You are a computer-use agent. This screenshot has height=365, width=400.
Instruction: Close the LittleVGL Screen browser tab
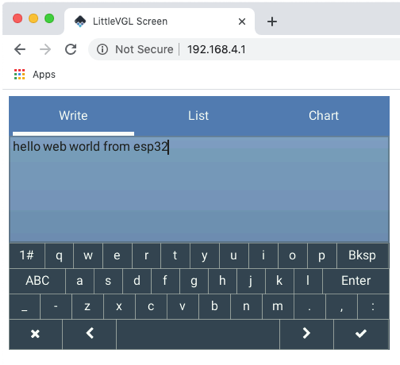(x=242, y=22)
